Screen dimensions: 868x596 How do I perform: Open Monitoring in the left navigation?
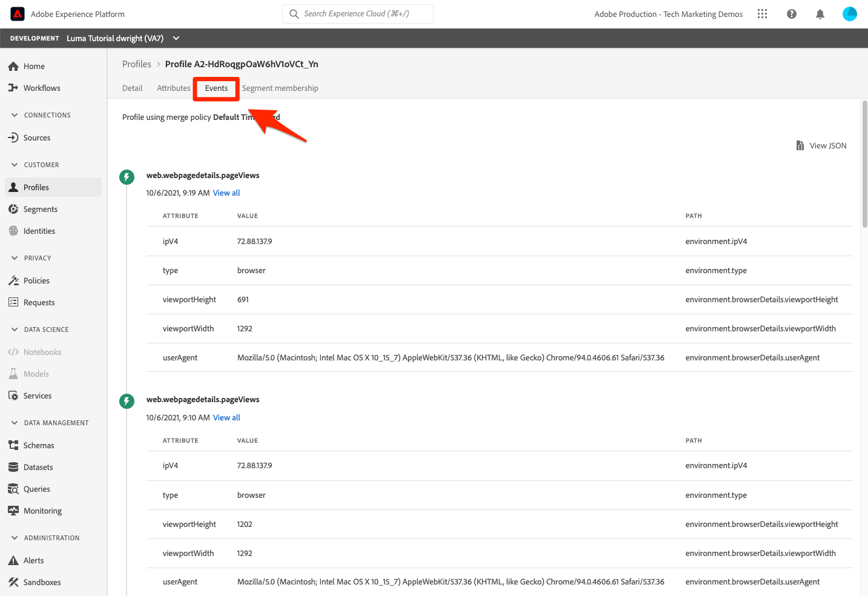(53, 511)
